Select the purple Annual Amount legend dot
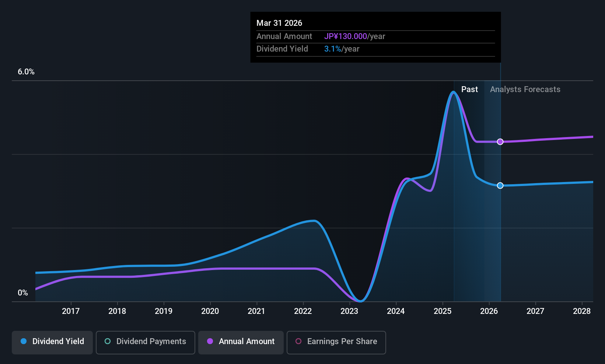605x364 pixels. click(210, 342)
